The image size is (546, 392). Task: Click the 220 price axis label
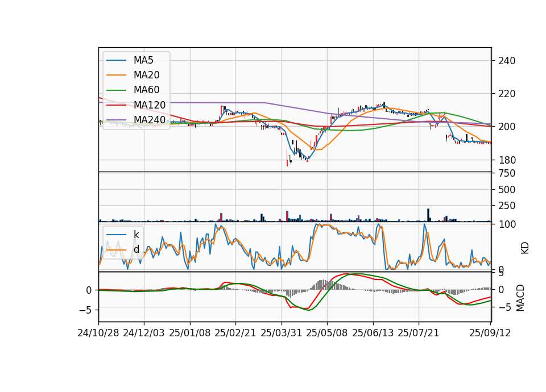click(x=507, y=94)
